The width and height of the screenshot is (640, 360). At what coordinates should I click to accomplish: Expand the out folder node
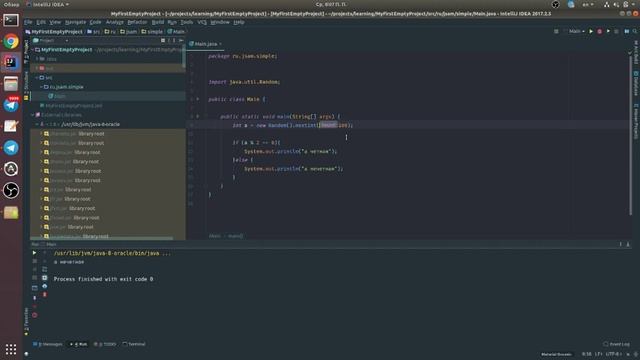point(37,68)
